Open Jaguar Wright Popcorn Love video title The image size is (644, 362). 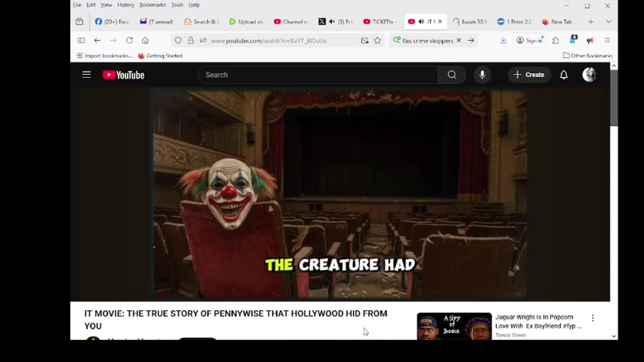(x=538, y=322)
